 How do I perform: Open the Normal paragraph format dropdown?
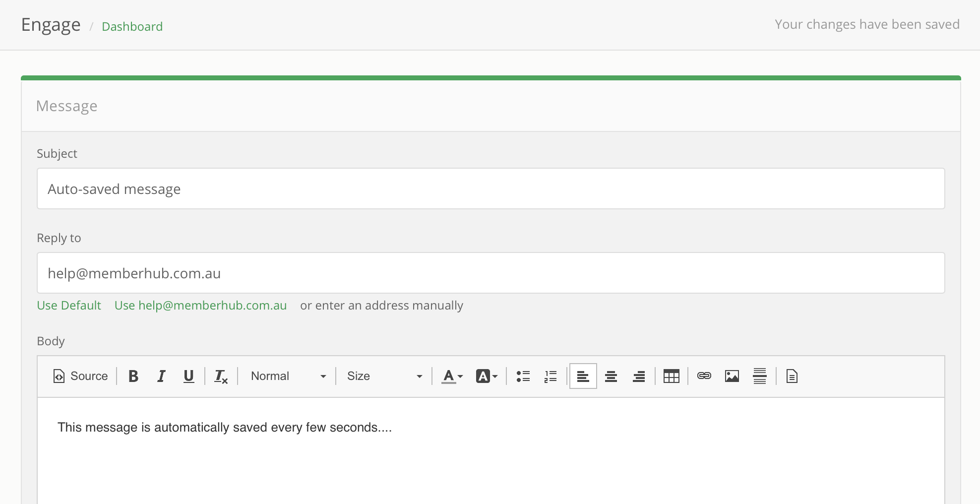coord(288,376)
